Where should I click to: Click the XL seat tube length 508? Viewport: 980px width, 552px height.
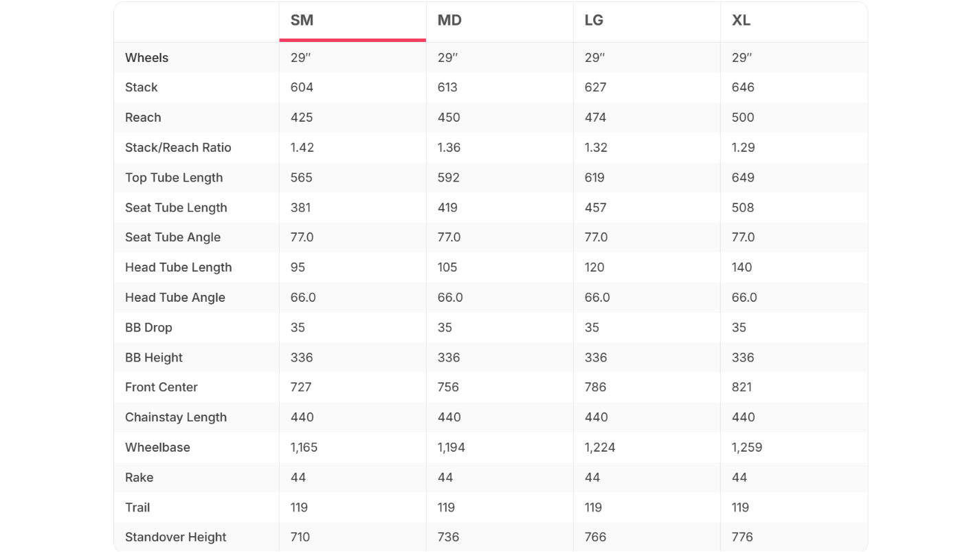click(743, 208)
